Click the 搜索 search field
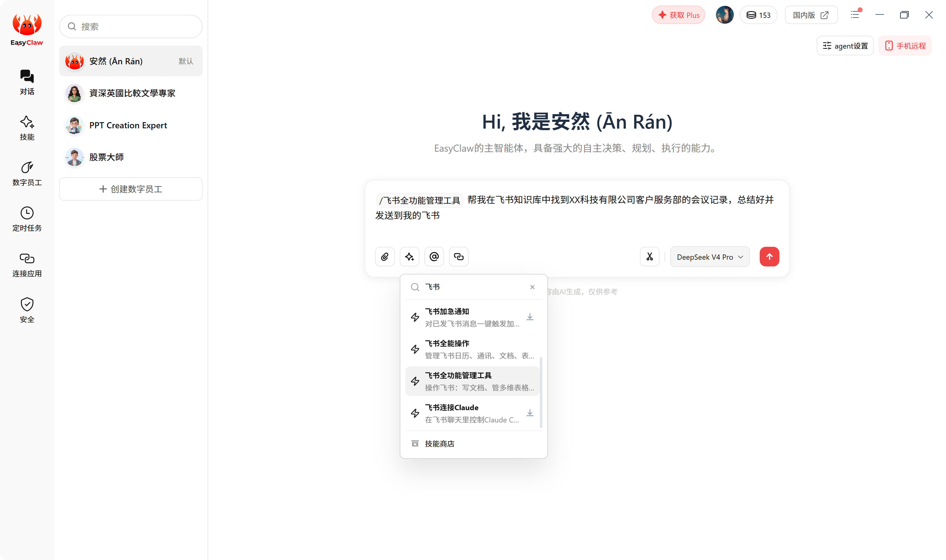Screen dimensions: 946x560 (x=131, y=26)
